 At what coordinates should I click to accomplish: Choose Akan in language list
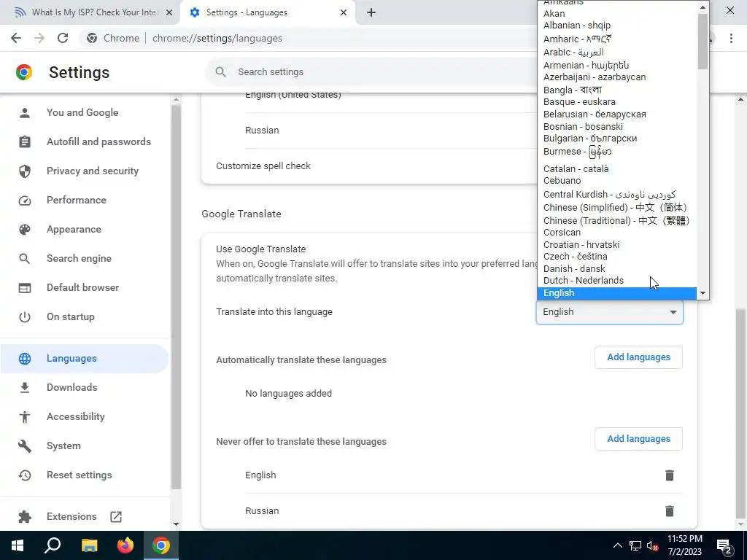617,13
